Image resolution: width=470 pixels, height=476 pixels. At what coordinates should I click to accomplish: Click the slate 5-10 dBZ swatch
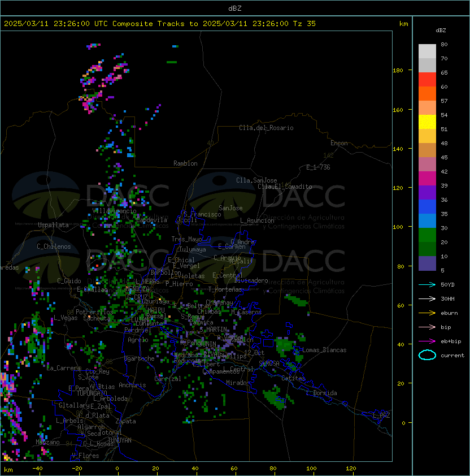pos(427,263)
